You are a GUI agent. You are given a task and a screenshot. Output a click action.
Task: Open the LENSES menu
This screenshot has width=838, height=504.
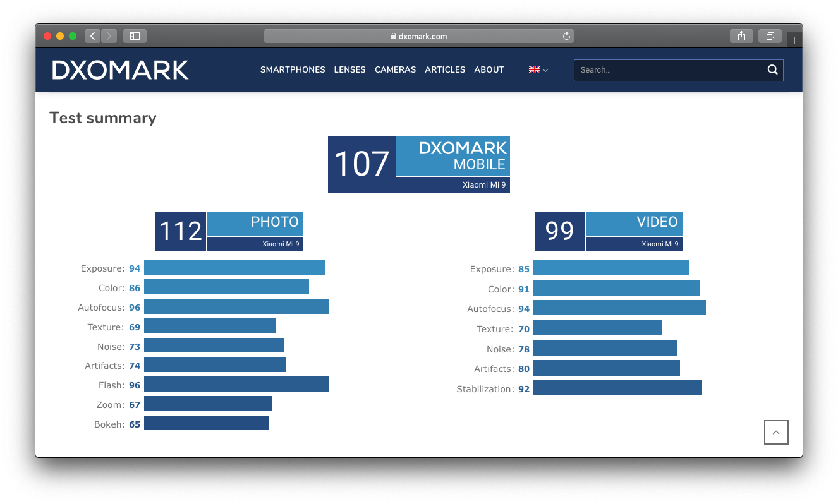[349, 70]
